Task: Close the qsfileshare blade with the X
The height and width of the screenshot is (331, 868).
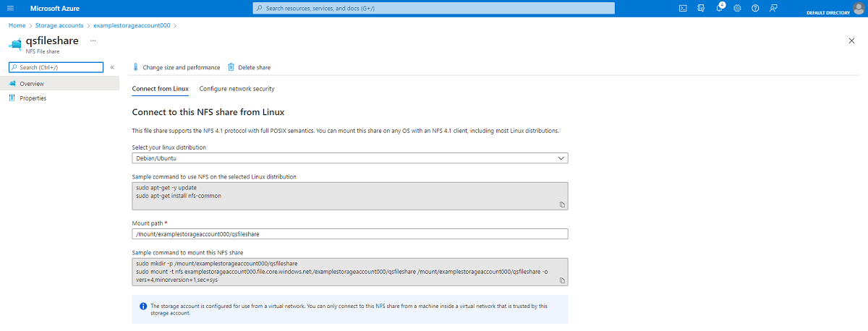Action: [851, 40]
